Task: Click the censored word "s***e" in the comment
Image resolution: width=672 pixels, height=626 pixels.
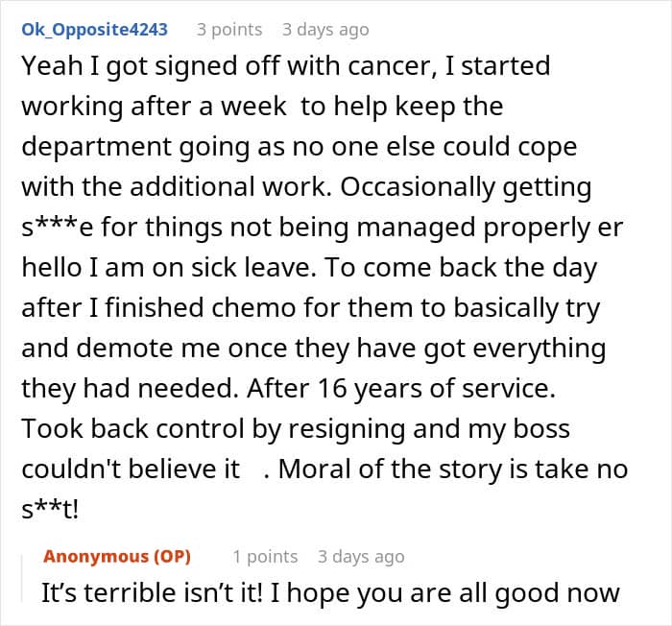Action: click(x=57, y=227)
